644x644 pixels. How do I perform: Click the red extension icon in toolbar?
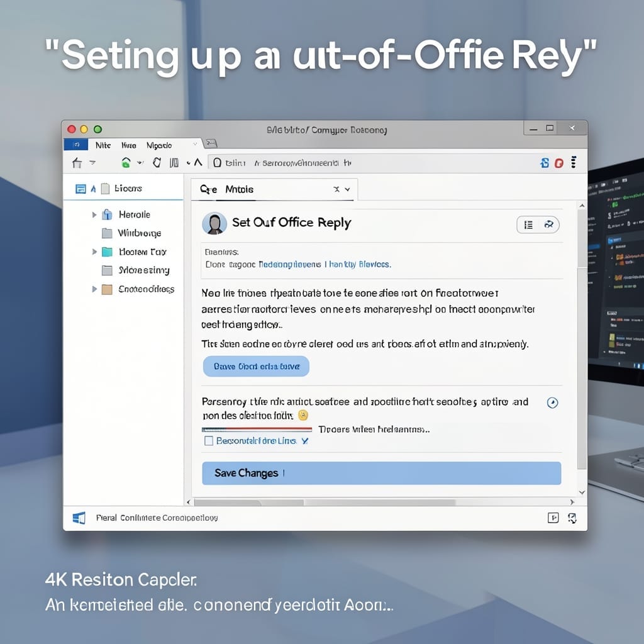pos(559,163)
